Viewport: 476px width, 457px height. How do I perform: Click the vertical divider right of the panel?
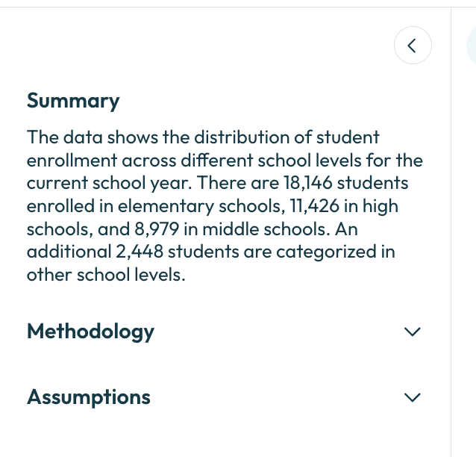pyautogui.click(x=451, y=232)
